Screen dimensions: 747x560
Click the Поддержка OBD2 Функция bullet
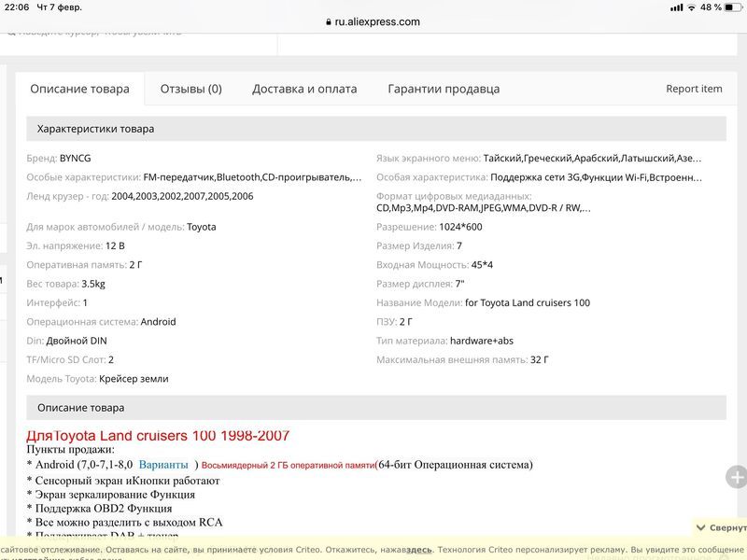pyautogui.click(x=100, y=508)
